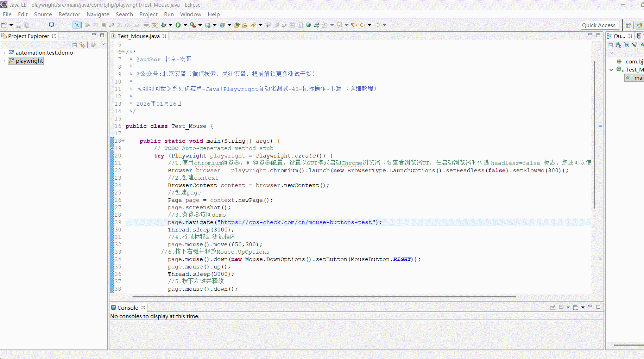This screenshot has width=644, height=359.
Task: Toggle Skip All Breakpoints button
Action: coord(76,25)
